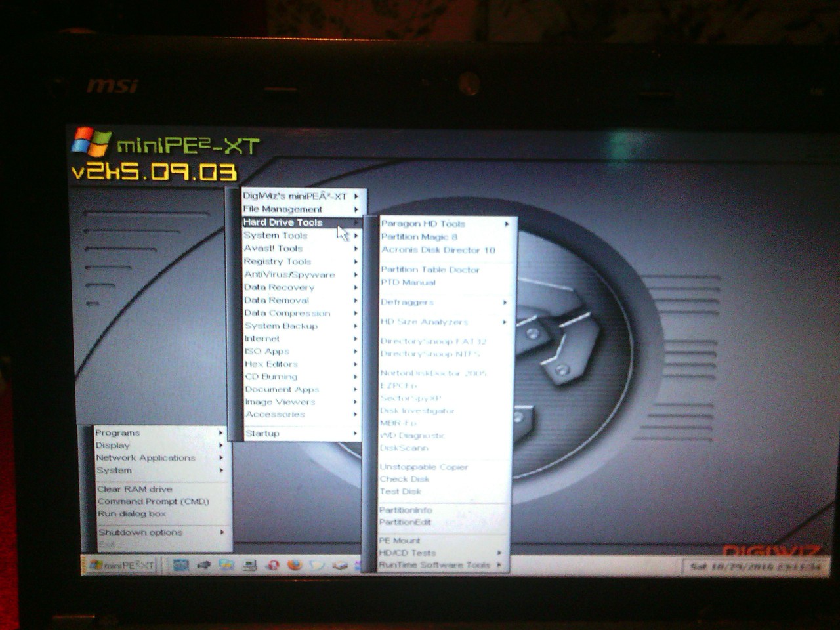This screenshot has height=630, width=840.
Task: Expand the Startup submenu arrow
Action: [x=355, y=433]
